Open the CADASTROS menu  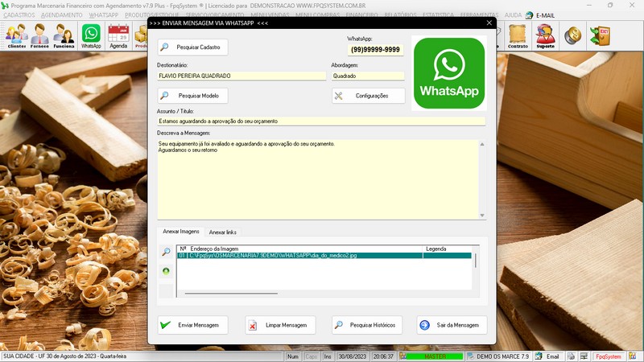tap(19, 15)
